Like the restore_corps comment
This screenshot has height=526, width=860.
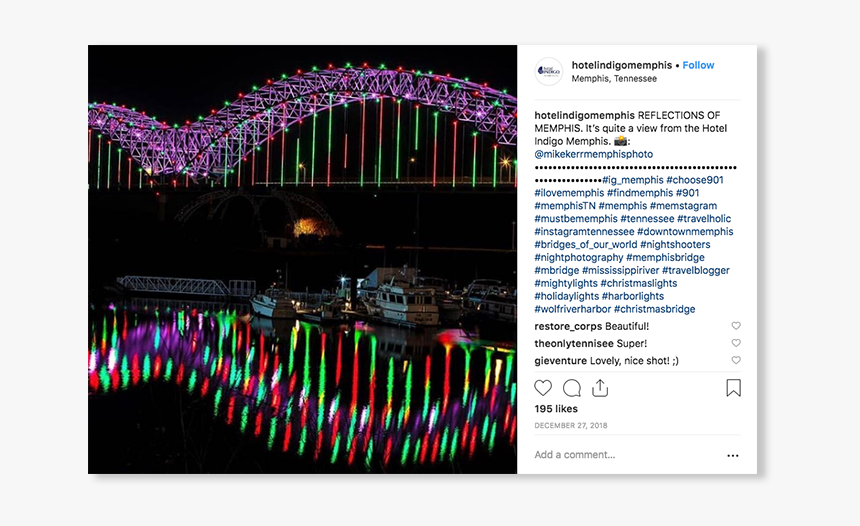click(736, 326)
